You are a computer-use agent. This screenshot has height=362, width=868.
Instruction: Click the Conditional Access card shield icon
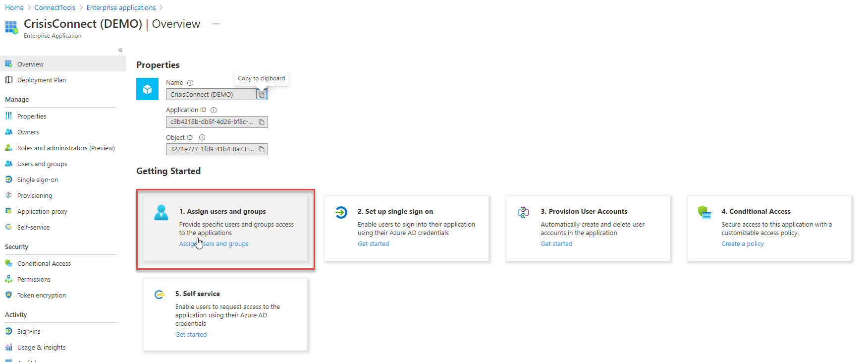click(705, 213)
